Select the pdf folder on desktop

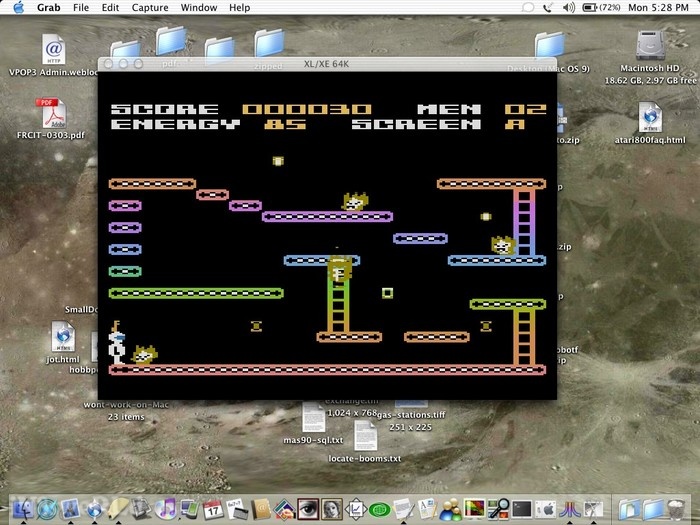click(x=171, y=41)
